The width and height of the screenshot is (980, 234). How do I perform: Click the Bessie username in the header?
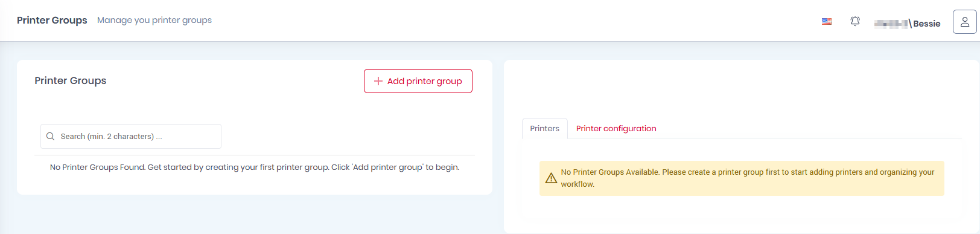(927, 24)
